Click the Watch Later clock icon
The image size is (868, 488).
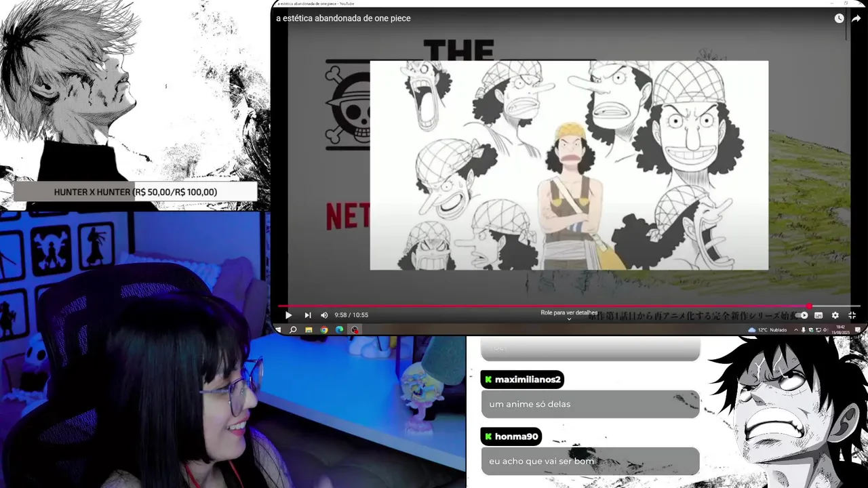[839, 18]
